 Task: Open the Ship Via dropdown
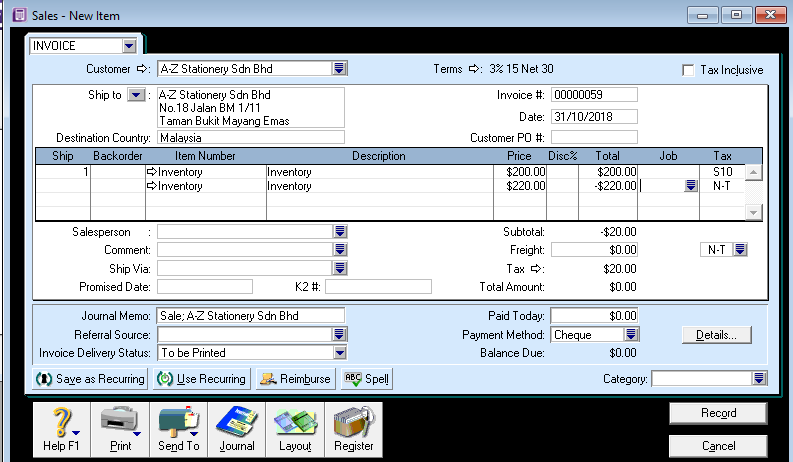(340, 268)
